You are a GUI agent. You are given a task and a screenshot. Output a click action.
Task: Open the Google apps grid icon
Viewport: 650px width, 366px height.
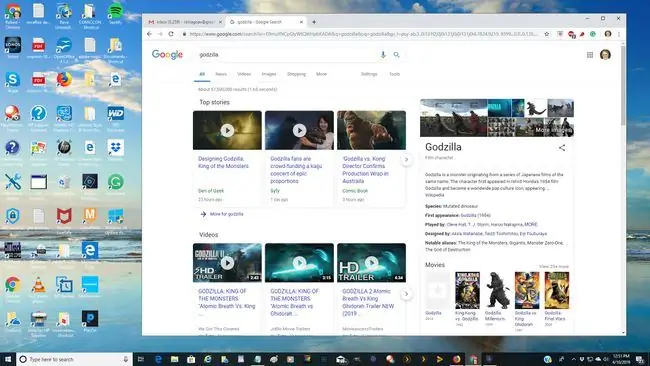[589, 55]
